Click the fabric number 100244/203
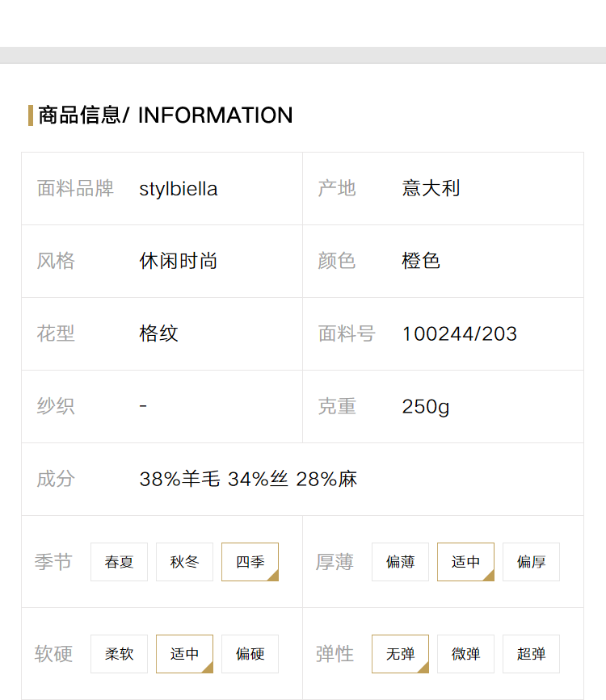606x700 pixels. pos(460,334)
